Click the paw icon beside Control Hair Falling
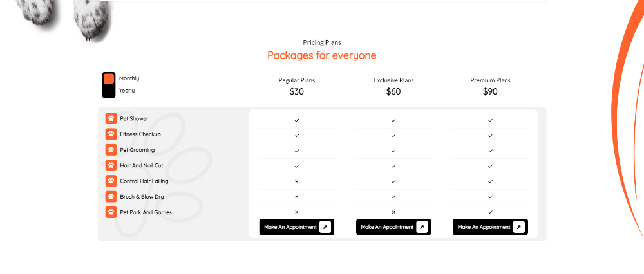This screenshot has width=644, height=274. pyautogui.click(x=111, y=181)
